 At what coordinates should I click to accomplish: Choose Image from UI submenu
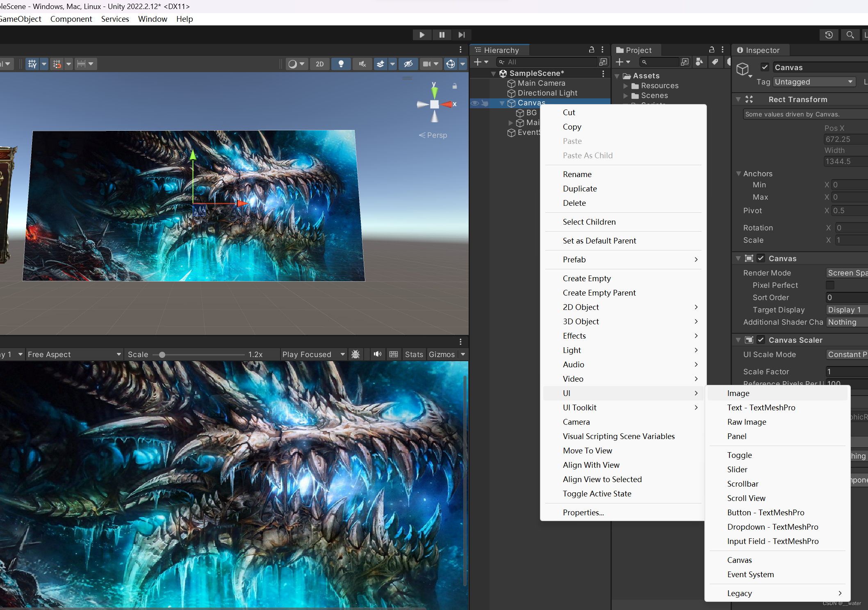tap(777, 393)
